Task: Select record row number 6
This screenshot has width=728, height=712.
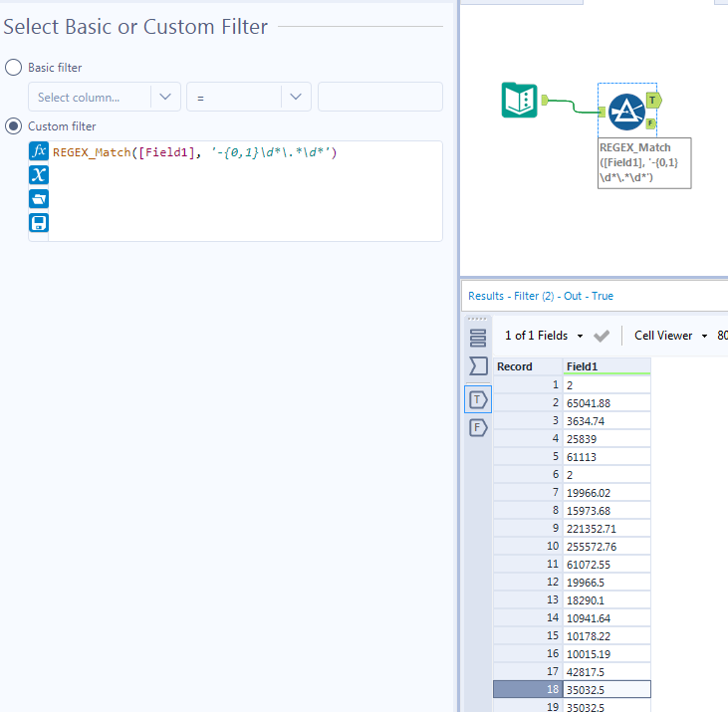Action: (528, 474)
